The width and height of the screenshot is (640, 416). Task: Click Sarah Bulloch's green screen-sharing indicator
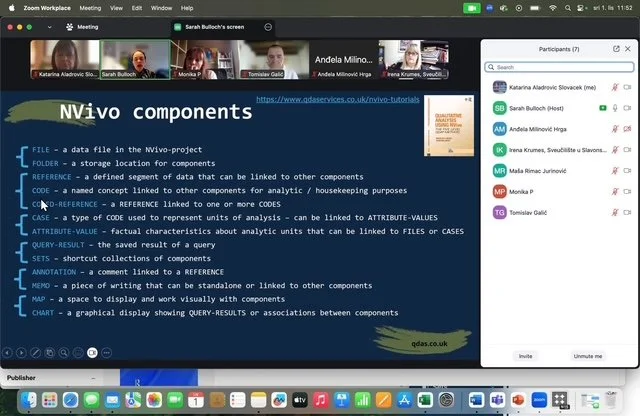pos(602,108)
